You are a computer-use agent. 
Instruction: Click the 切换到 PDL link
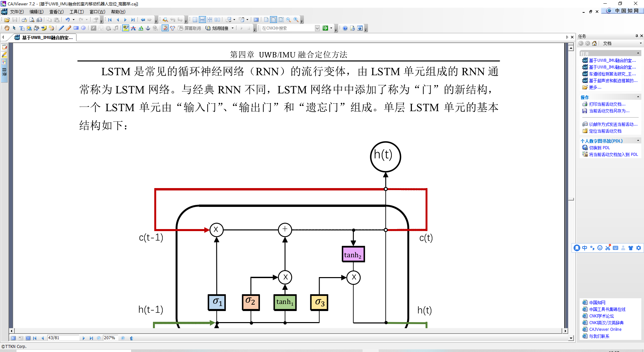[600, 147]
